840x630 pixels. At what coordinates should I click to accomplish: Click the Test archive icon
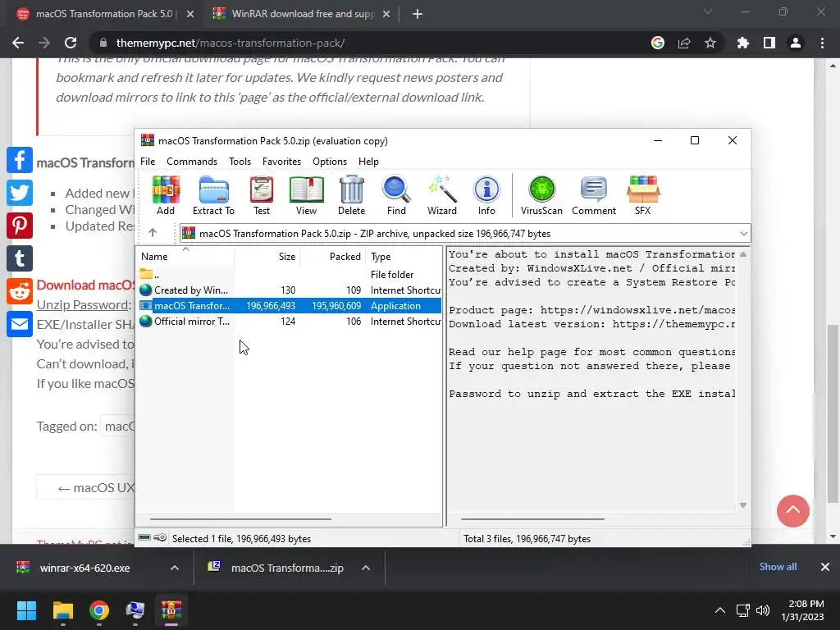262,195
